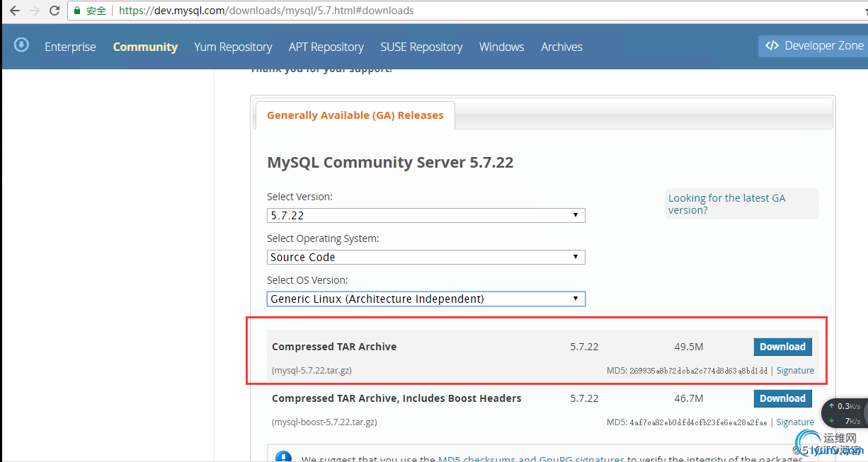Go to Yum Repository

233,47
